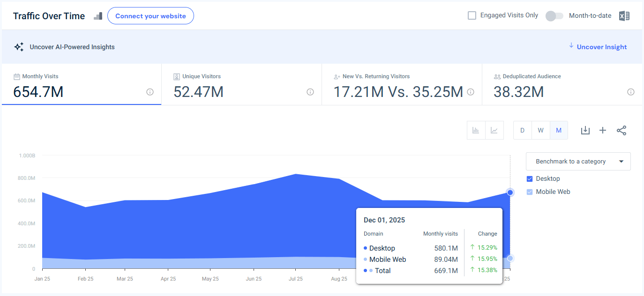Click the info icon next to Deduplicated Audience
Screen dimensions: 644x296
pos(631,92)
